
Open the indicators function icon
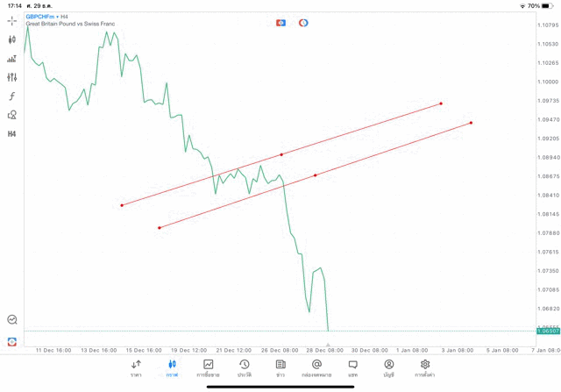tap(12, 96)
